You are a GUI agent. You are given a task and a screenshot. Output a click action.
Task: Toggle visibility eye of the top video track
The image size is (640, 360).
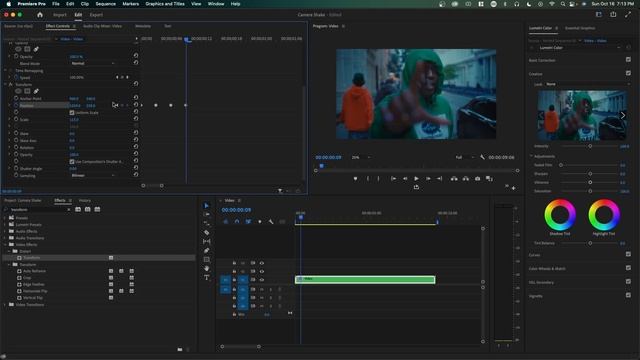tap(262, 263)
